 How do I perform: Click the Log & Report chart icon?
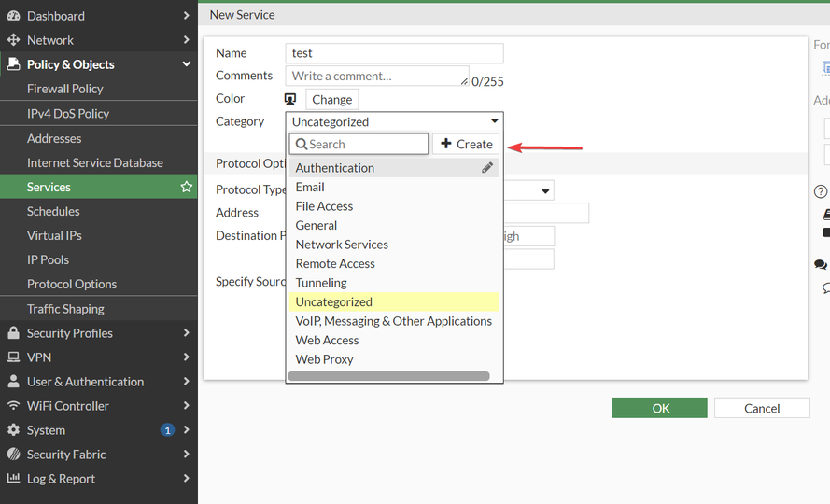13,479
